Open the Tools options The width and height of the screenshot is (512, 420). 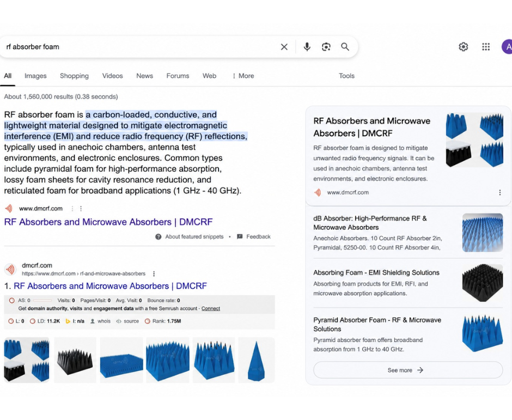click(346, 76)
